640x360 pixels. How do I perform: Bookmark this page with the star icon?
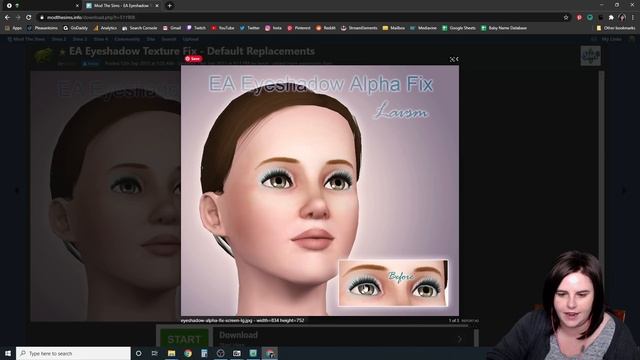pyautogui.click(x=566, y=18)
